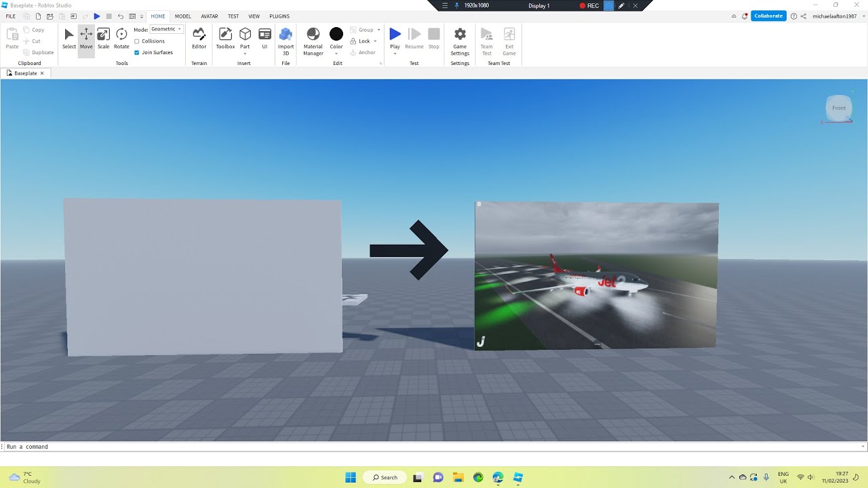Click the recorder pencil annotate icon
This screenshot has height=488, width=868.
click(x=621, y=5)
